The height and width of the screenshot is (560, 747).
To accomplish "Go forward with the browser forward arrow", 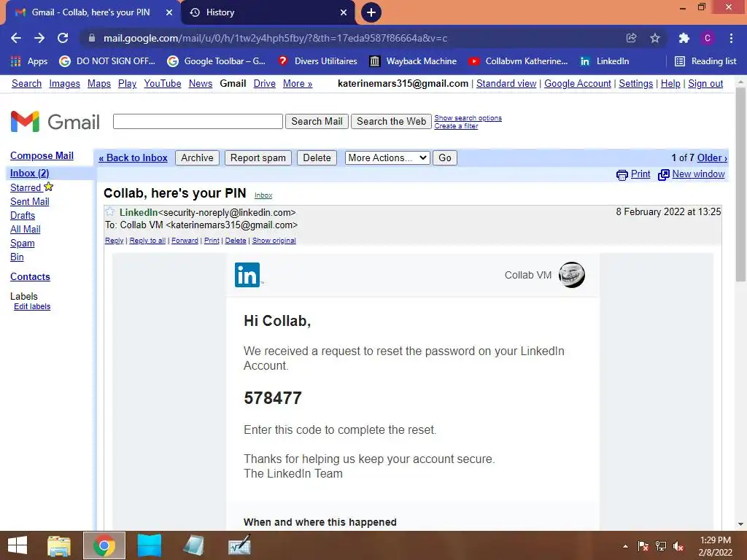I will point(39,38).
